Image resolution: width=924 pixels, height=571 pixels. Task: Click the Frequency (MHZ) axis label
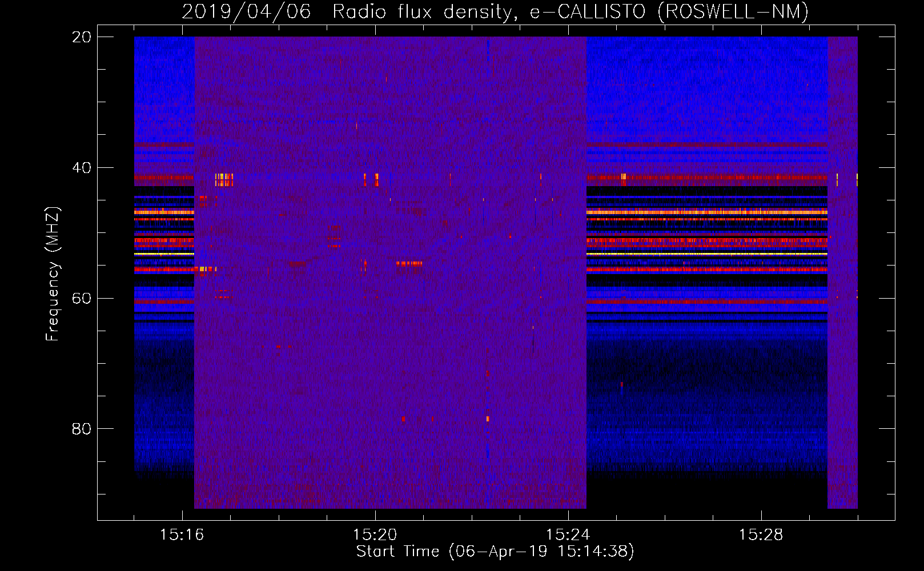(53, 274)
